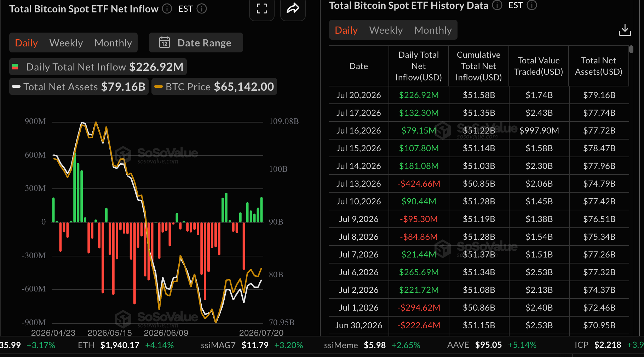Click the Date column header

coord(359,66)
